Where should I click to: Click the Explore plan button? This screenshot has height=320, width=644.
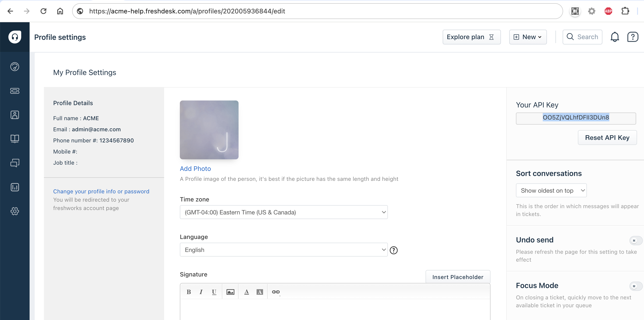(x=471, y=37)
